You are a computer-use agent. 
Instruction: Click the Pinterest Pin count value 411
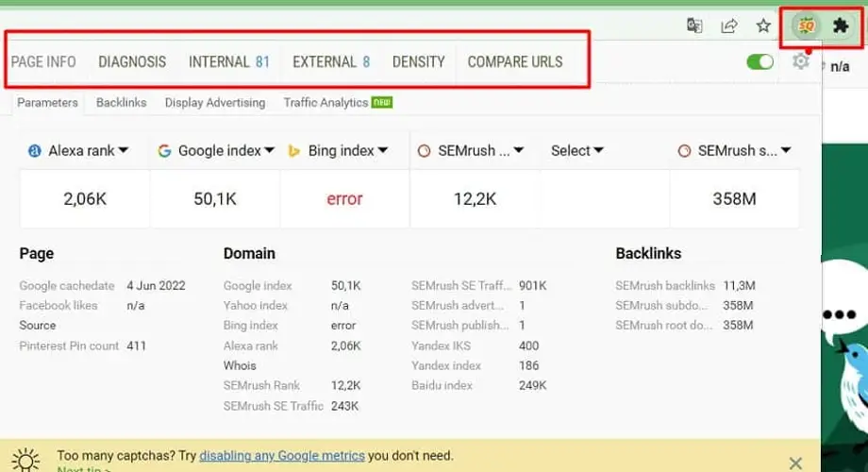tap(136, 346)
